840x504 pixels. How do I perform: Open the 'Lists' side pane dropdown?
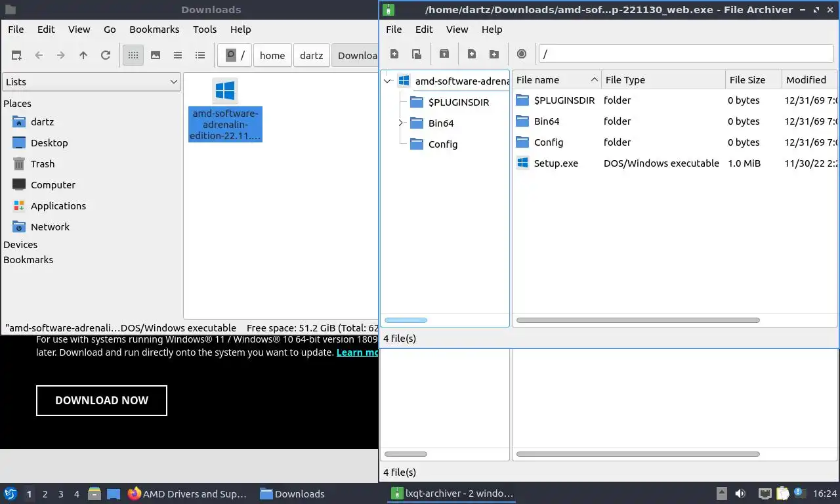(91, 82)
